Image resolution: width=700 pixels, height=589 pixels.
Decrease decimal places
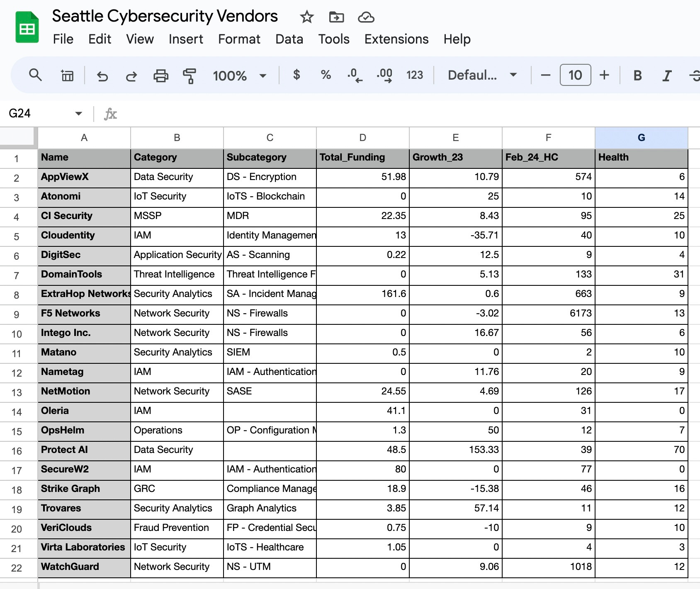click(x=355, y=75)
